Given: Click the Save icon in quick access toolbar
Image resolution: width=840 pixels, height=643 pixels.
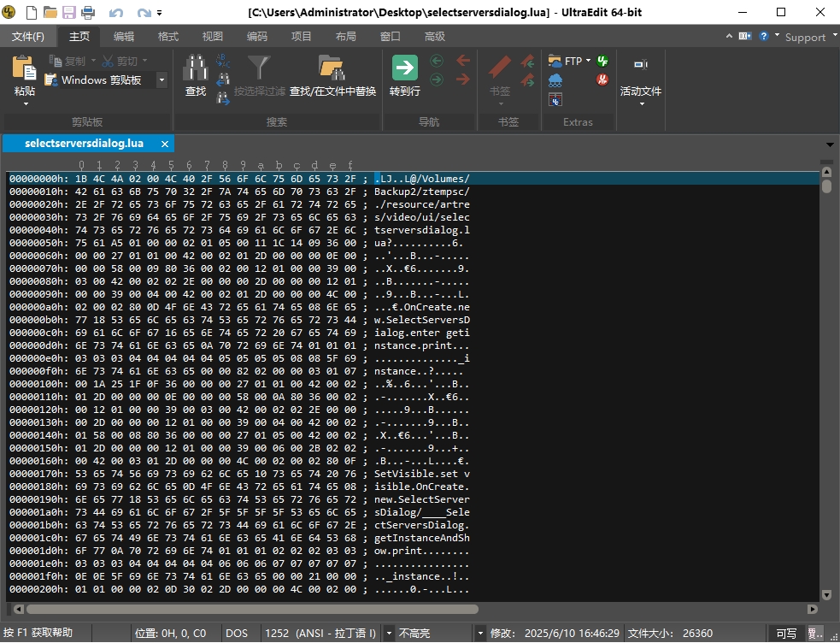Looking at the screenshot, I should [68, 13].
